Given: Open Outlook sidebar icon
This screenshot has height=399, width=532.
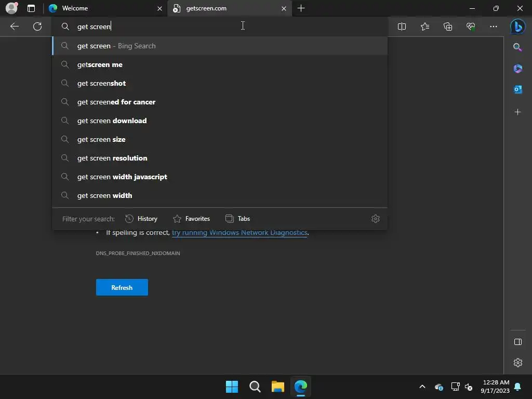Looking at the screenshot, I should (x=517, y=89).
